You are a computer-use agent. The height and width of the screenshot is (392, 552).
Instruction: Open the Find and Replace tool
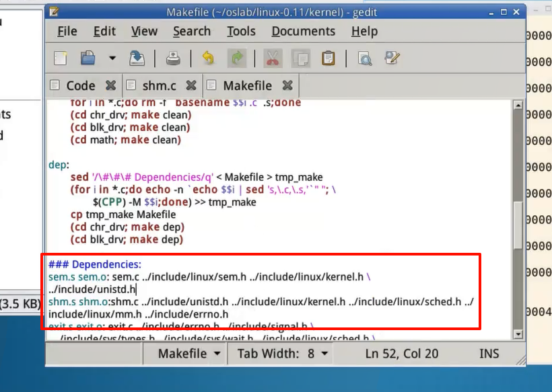point(392,58)
